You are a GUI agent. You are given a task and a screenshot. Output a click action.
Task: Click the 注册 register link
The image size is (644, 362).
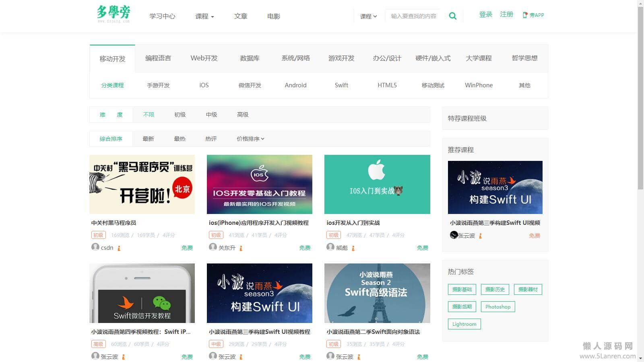click(506, 14)
